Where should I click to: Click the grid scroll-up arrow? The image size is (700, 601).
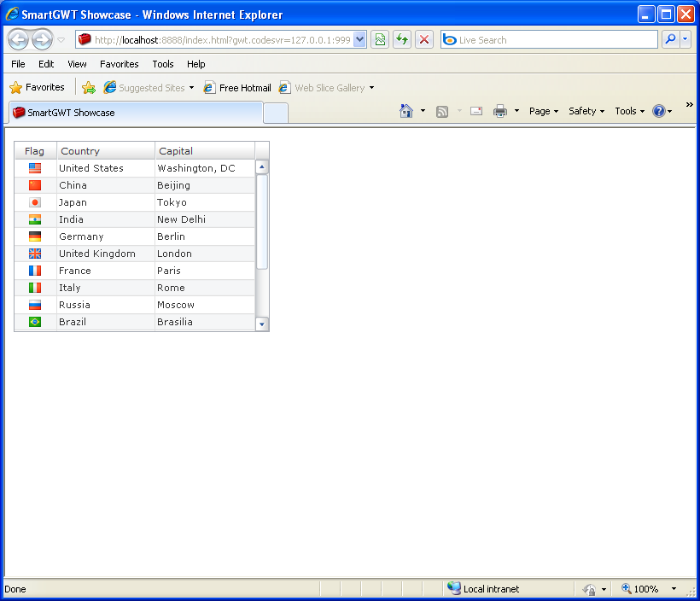(262, 167)
